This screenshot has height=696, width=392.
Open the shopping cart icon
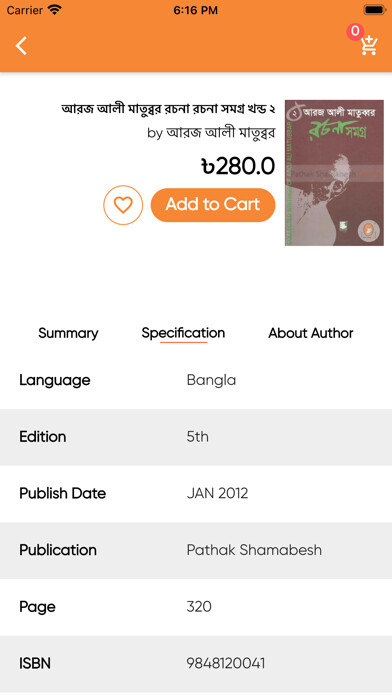369,46
